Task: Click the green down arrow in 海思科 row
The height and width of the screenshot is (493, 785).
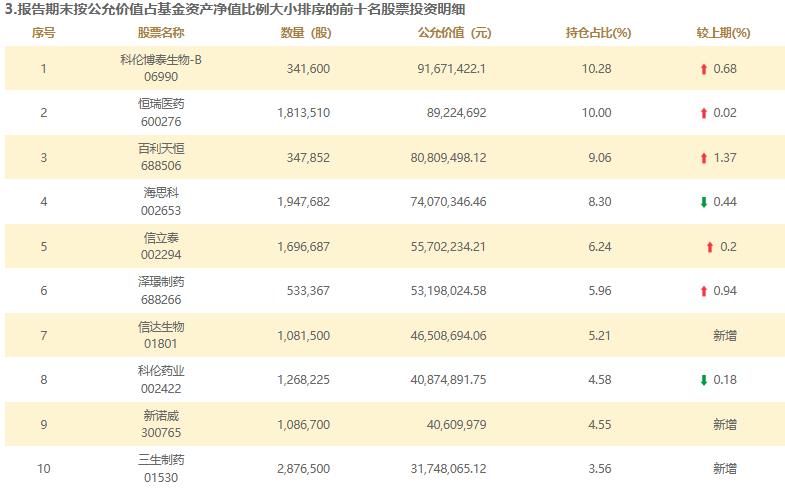Action: click(704, 202)
